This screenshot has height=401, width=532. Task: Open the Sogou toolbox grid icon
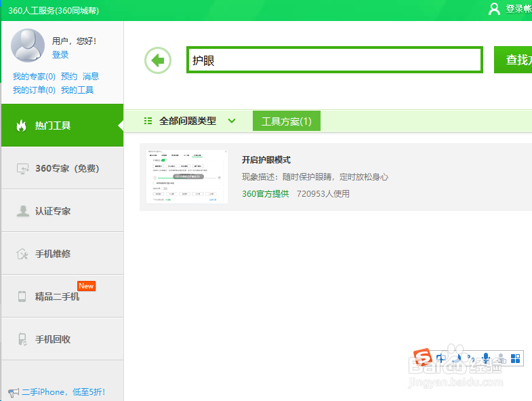515,358
